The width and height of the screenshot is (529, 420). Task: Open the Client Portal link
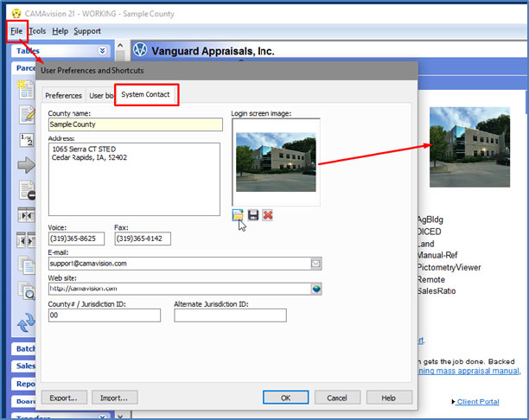click(478, 402)
